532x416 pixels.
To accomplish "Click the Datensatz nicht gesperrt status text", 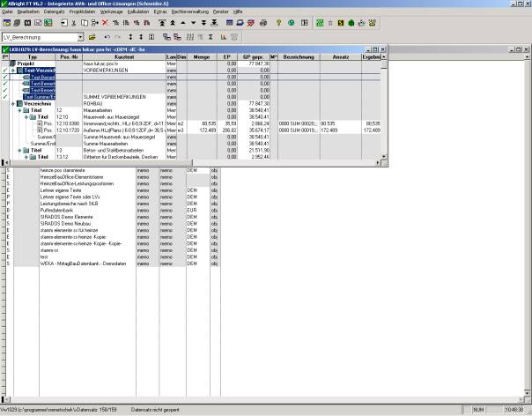I will (x=155, y=410).
